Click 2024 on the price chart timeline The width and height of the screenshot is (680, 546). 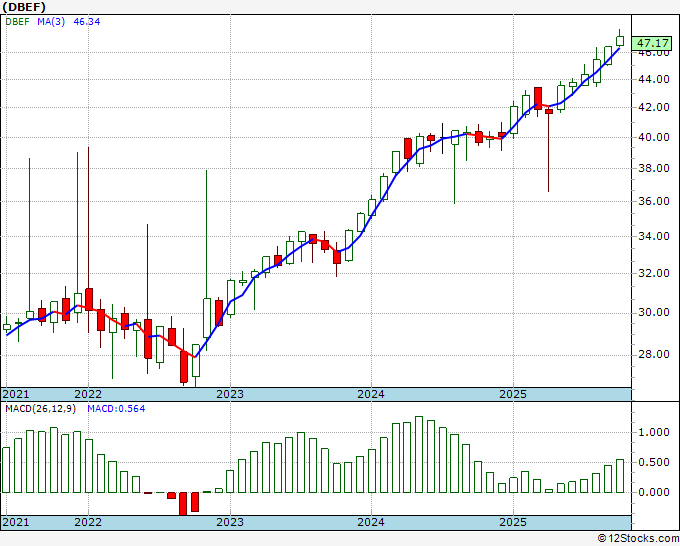(x=371, y=394)
